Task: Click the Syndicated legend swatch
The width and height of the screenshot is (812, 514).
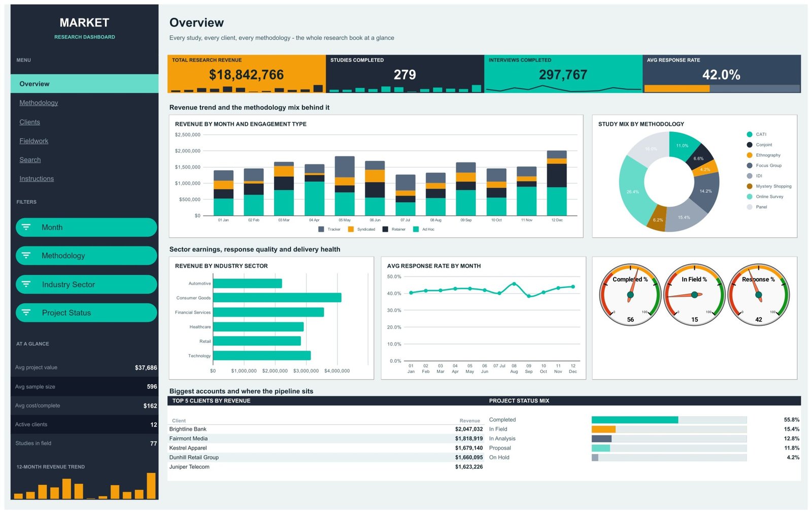Action: 351,229
